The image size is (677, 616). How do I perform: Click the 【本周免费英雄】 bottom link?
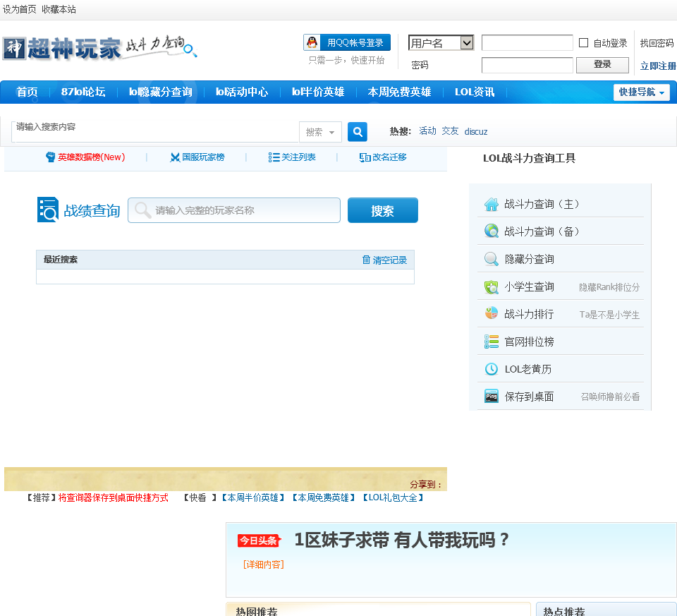pos(324,497)
